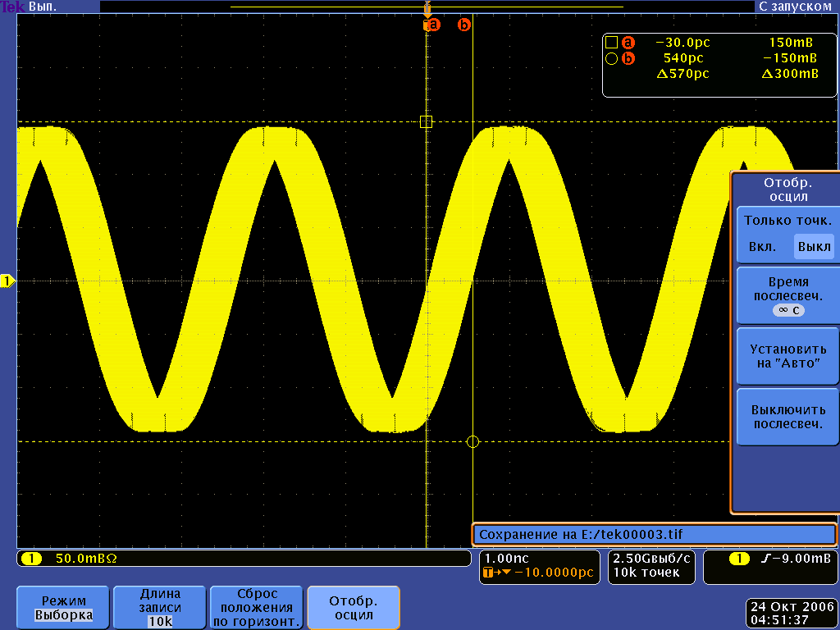
Task: Click the cursor 'b' marker at top
Action: point(464,25)
